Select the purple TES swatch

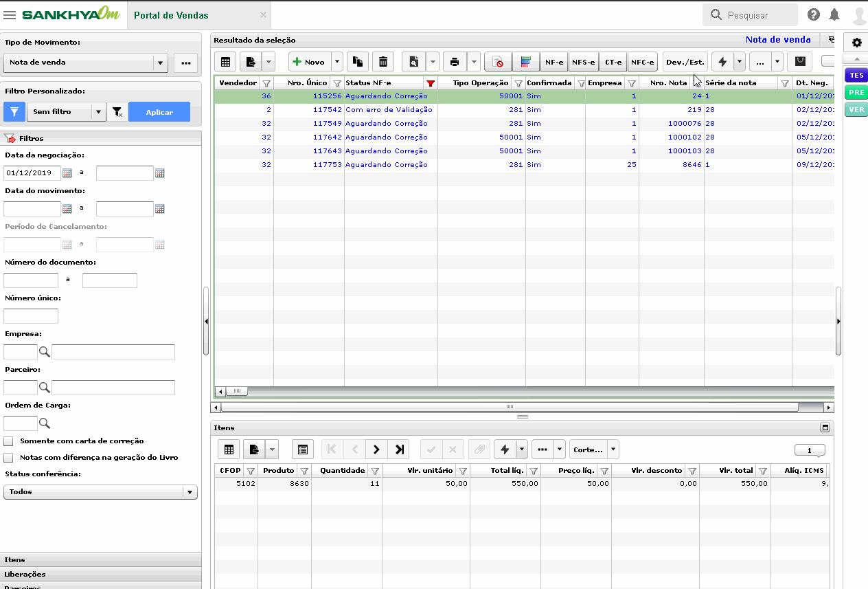click(856, 76)
